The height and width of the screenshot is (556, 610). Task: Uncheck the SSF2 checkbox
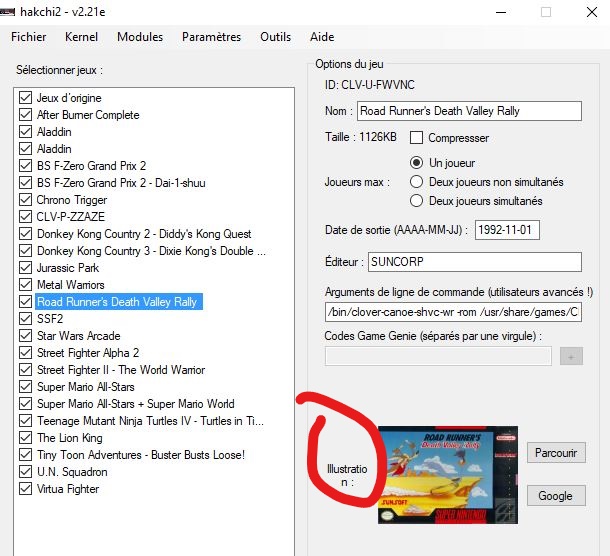point(25,319)
